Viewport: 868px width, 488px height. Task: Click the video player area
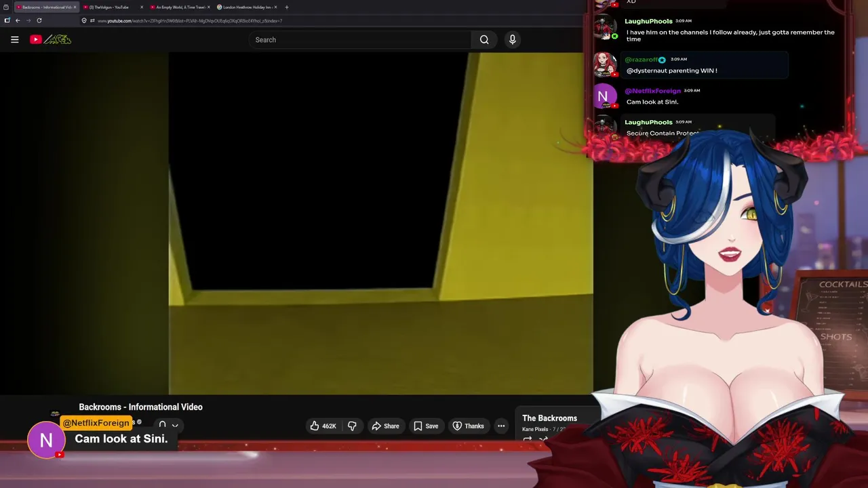296,224
